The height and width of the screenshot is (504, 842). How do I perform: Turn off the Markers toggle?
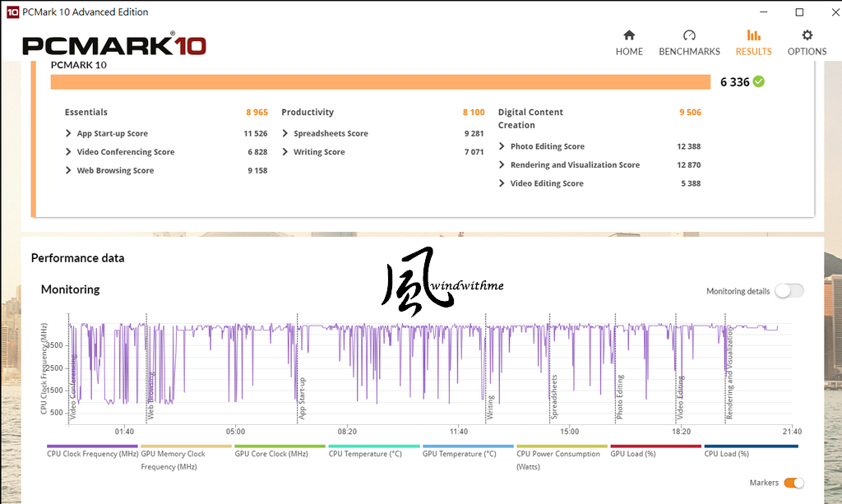pyautogui.click(x=793, y=483)
